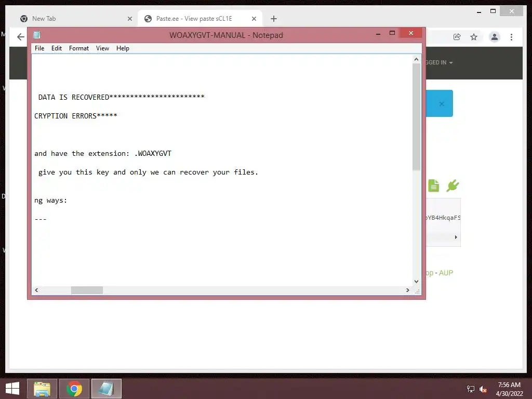The width and height of the screenshot is (532, 399).
Task: Open the AUP link in page footer
Action: [x=446, y=273]
